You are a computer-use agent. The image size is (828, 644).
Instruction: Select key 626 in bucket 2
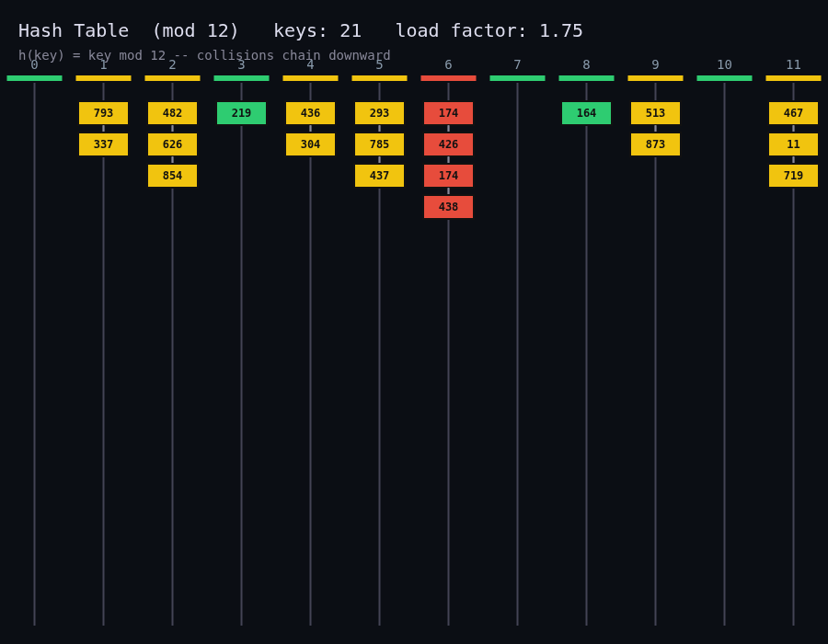coord(172,144)
